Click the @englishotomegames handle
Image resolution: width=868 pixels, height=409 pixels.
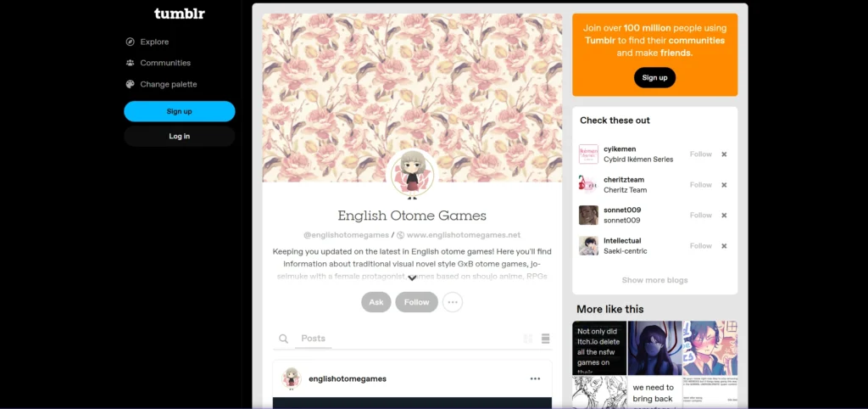pyautogui.click(x=346, y=235)
